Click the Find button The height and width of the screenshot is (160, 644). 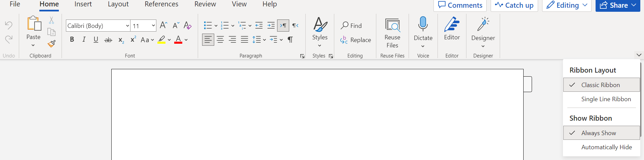click(x=351, y=26)
